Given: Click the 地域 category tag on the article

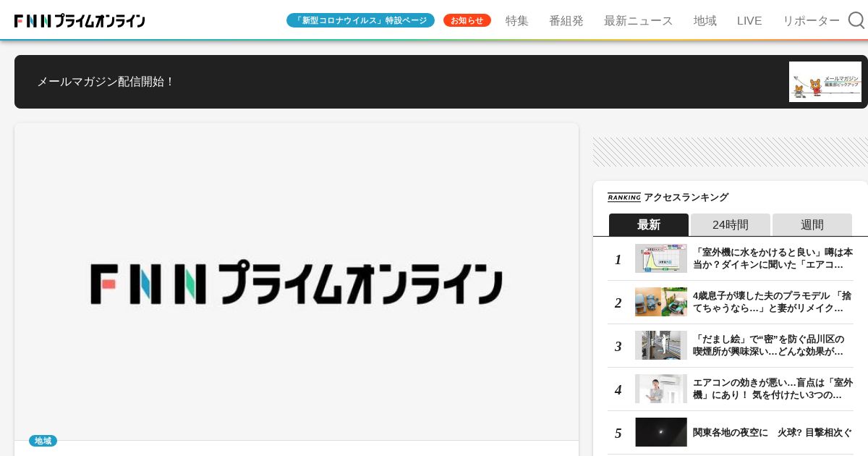Looking at the screenshot, I should click(x=43, y=441).
